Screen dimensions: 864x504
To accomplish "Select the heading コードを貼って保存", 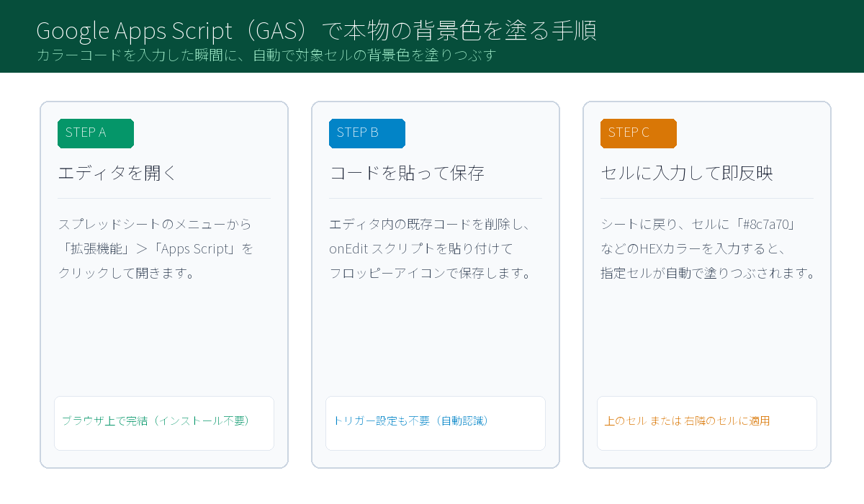I will click(407, 174).
